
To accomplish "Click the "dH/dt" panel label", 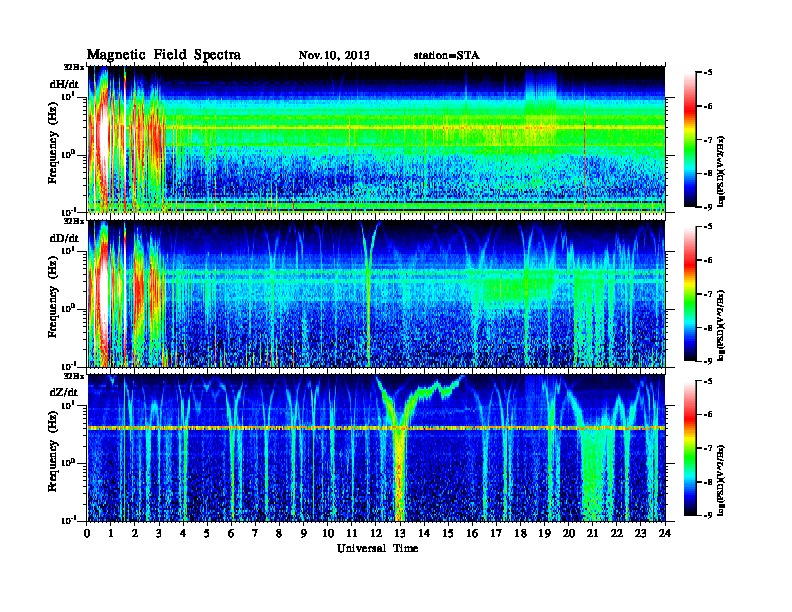I will pos(64,84).
